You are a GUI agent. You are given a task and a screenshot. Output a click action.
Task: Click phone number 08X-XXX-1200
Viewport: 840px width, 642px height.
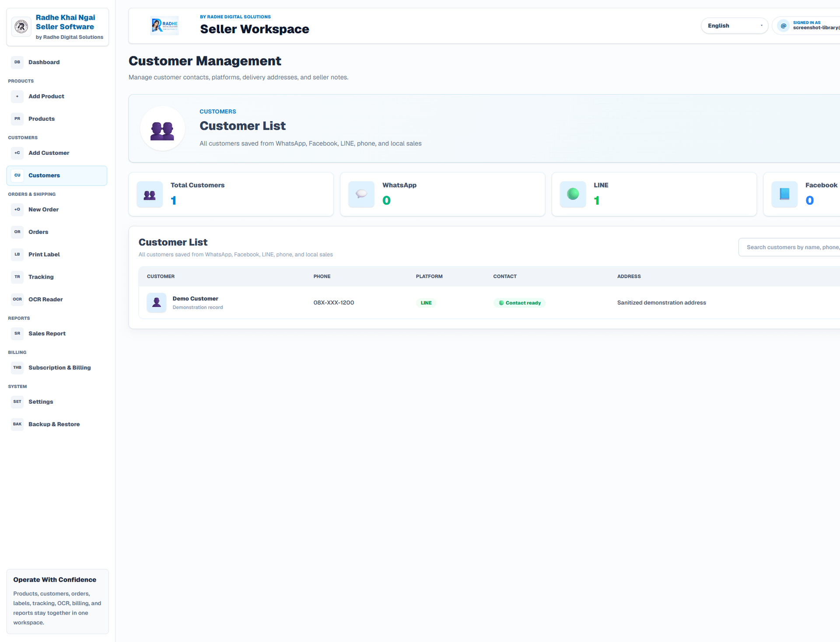[334, 303]
